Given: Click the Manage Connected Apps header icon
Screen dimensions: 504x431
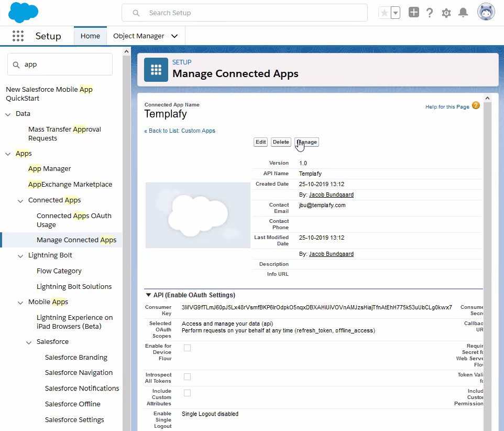Looking at the screenshot, I should pos(156,70).
